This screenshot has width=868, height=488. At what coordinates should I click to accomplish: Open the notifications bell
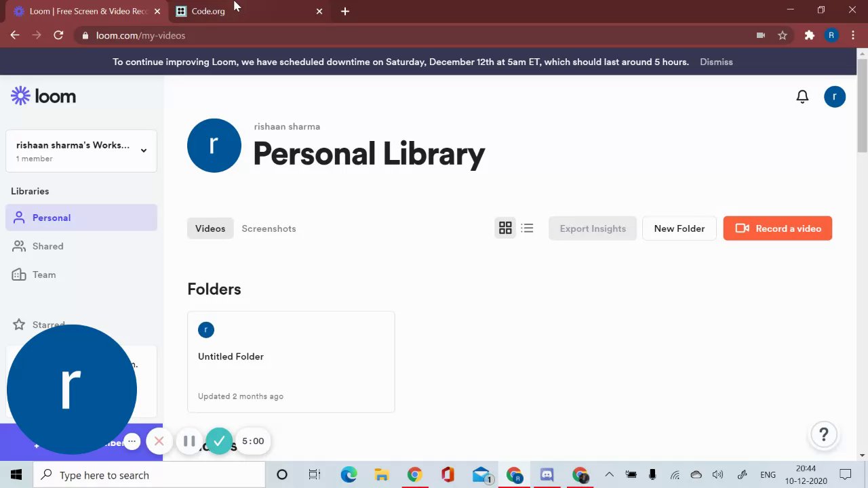coord(802,97)
